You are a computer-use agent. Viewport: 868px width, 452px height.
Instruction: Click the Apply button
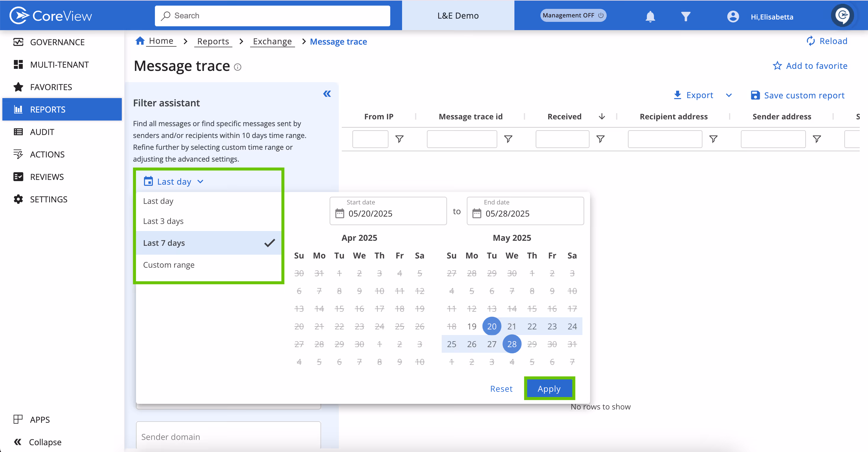point(549,388)
